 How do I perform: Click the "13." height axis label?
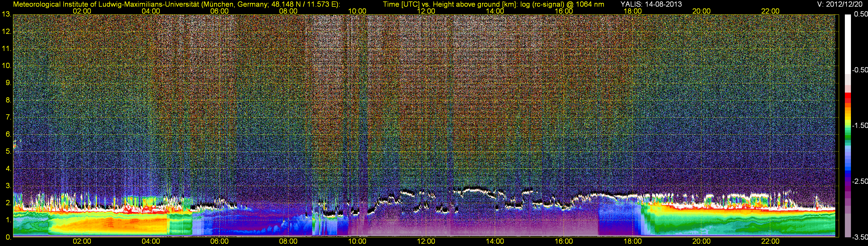click(6, 14)
